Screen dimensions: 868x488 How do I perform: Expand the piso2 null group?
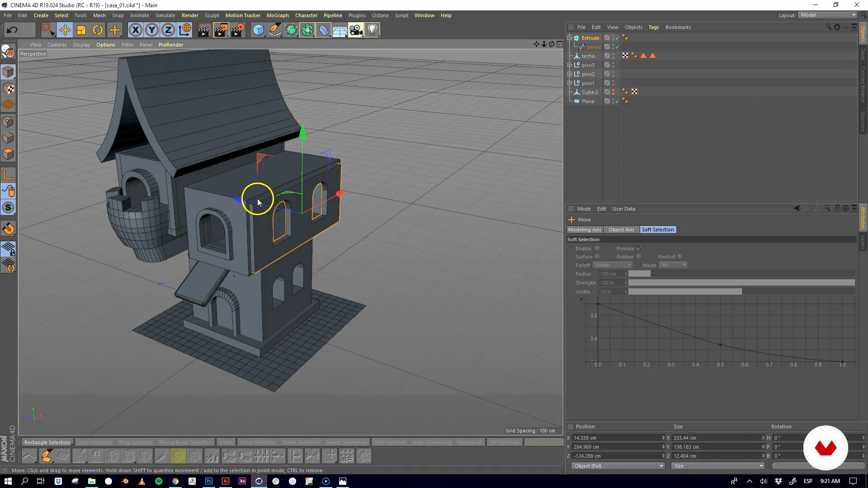point(570,74)
